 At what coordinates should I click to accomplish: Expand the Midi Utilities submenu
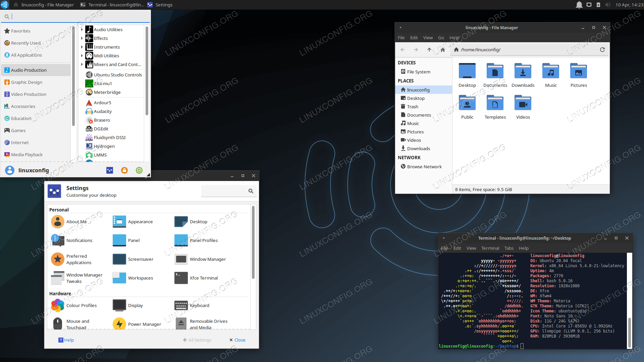point(82,56)
